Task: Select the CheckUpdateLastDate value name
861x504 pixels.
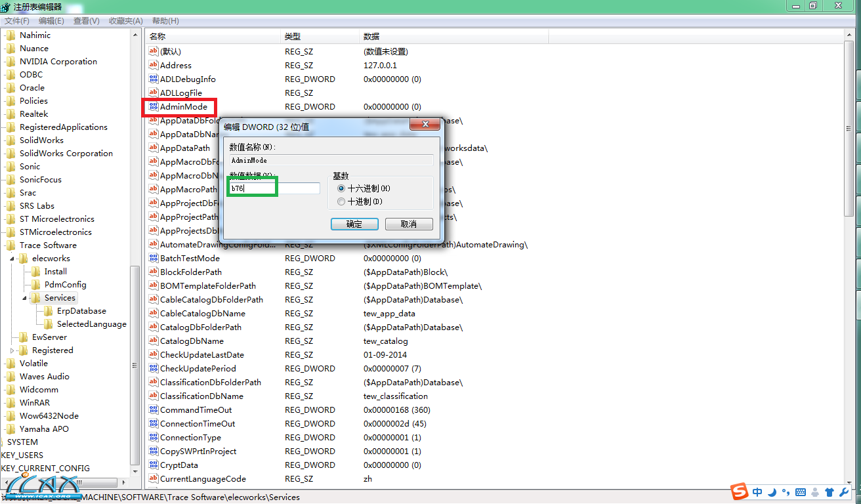Action: [202, 354]
